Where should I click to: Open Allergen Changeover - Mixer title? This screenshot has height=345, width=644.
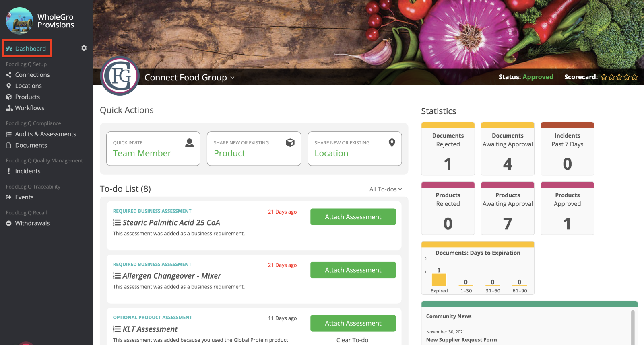171,276
